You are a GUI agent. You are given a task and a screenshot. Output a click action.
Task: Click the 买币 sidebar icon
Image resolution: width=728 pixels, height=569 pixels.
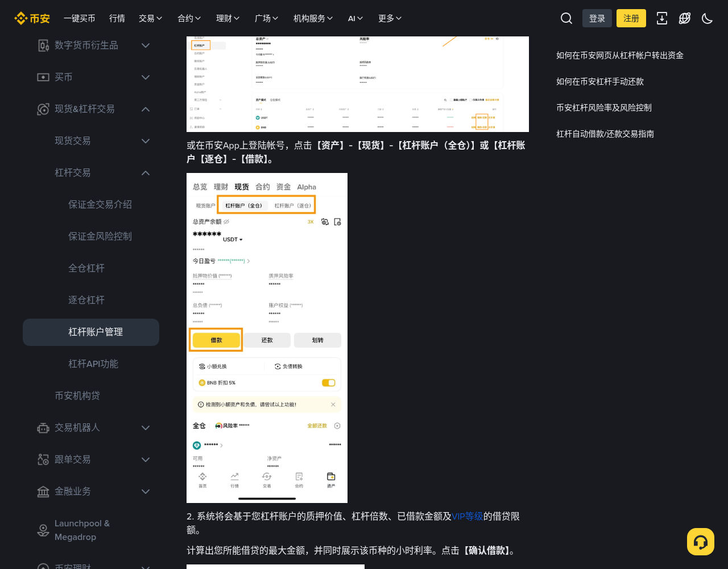(x=43, y=77)
